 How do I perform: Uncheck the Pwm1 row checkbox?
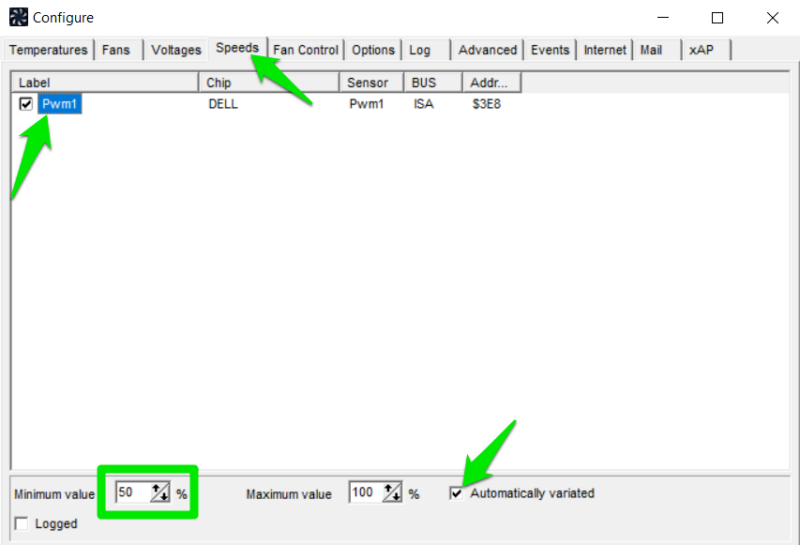(26, 104)
